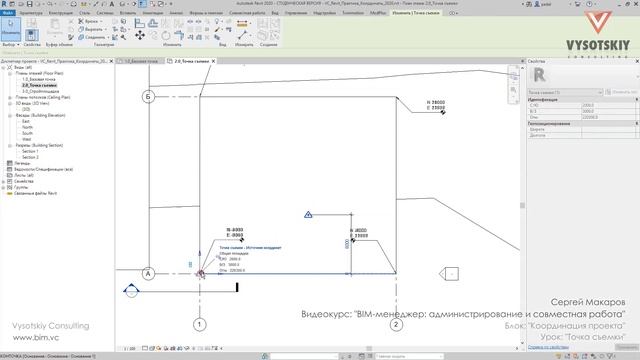Click Save in quick access toolbar
Screen dimensions: 640x360
29,4
